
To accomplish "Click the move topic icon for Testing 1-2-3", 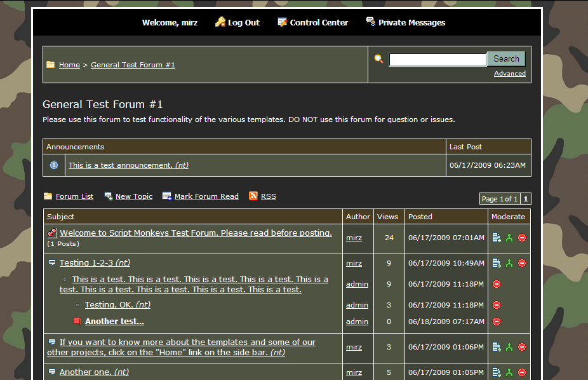I will click(497, 263).
